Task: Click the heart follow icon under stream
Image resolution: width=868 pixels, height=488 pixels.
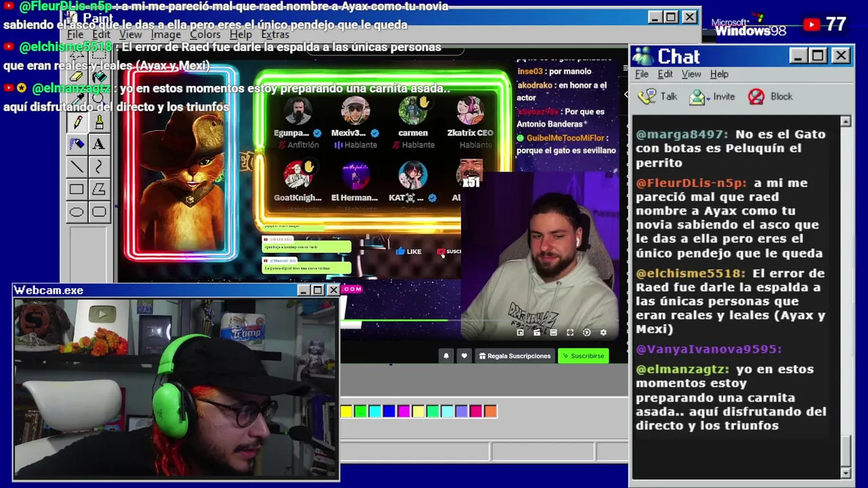Action: pyautogui.click(x=465, y=356)
